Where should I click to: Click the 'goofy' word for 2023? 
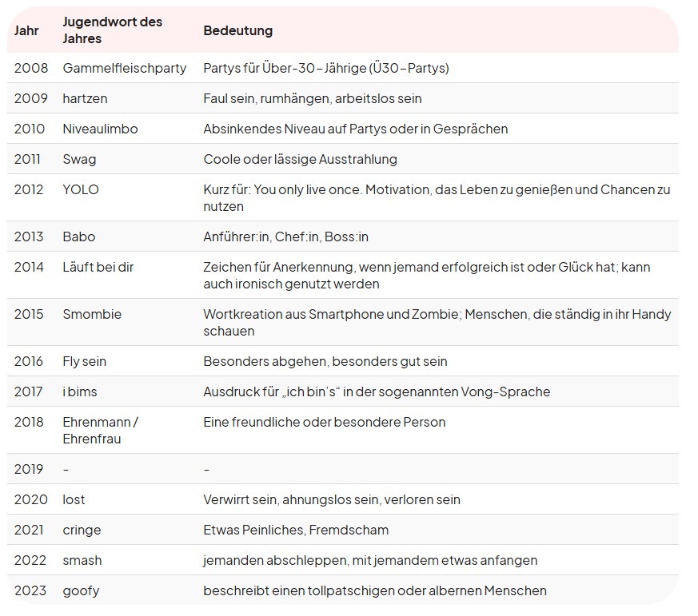(x=81, y=590)
